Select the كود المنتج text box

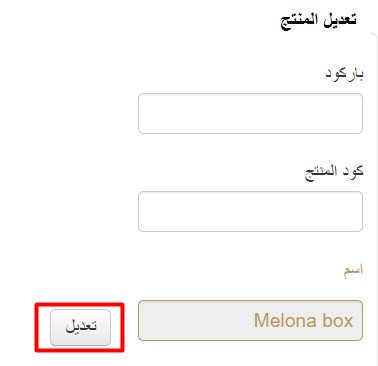click(x=250, y=211)
